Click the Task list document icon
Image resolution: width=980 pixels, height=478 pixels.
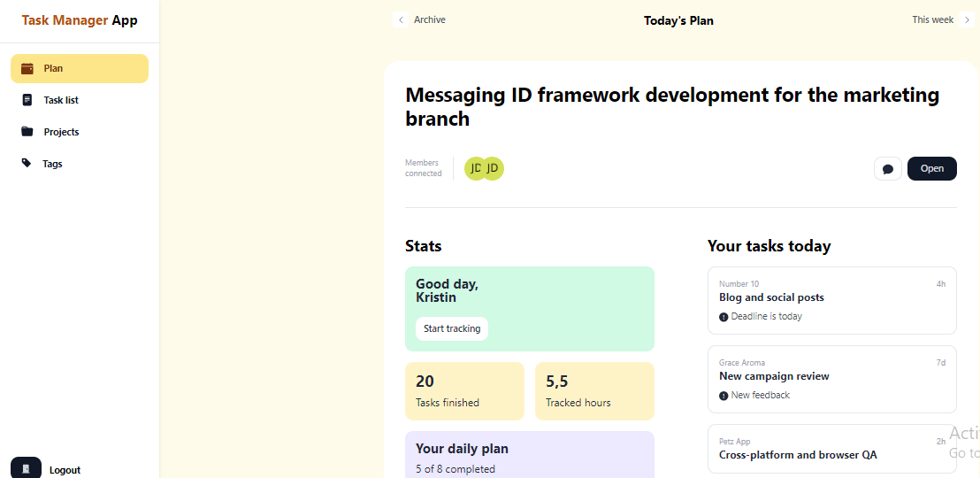[x=27, y=99]
